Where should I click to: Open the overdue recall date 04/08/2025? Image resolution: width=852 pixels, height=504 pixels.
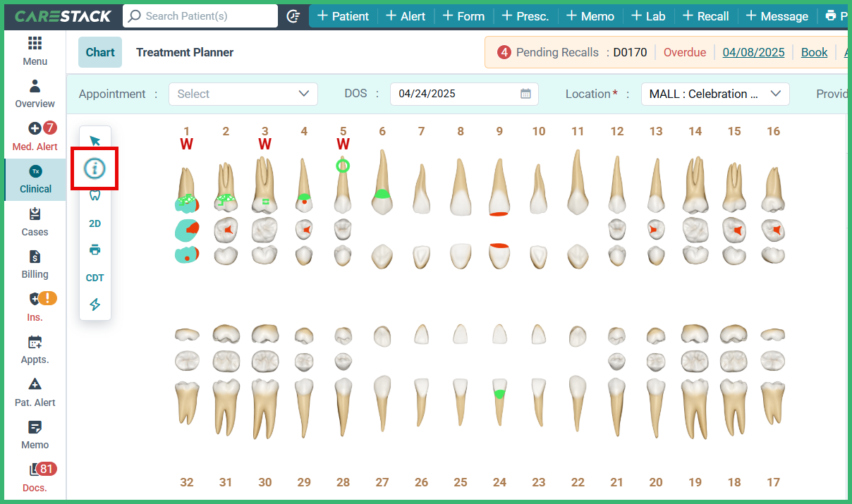pos(753,51)
